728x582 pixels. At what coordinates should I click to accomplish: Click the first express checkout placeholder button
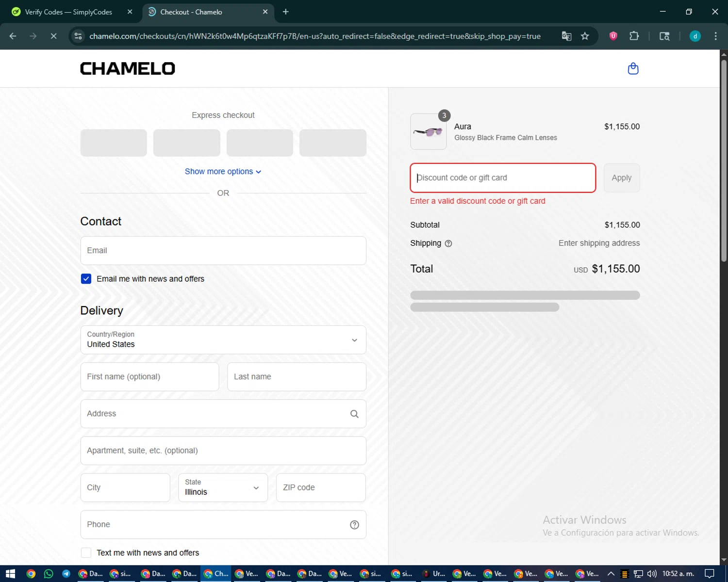point(114,143)
